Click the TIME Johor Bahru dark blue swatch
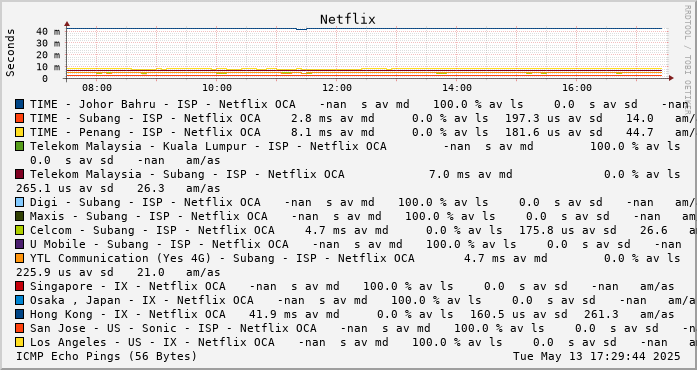This screenshot has height=370, width=697. 20,105
